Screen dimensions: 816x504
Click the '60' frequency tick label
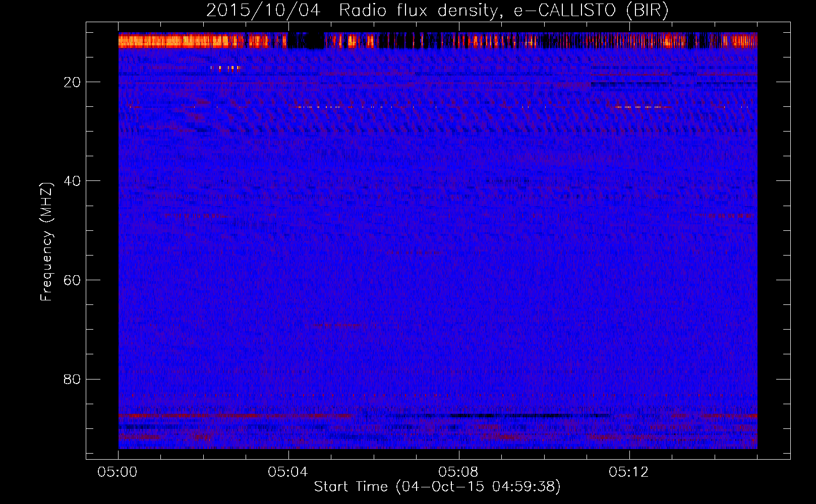pyautogui.click(x=73, y=280)
